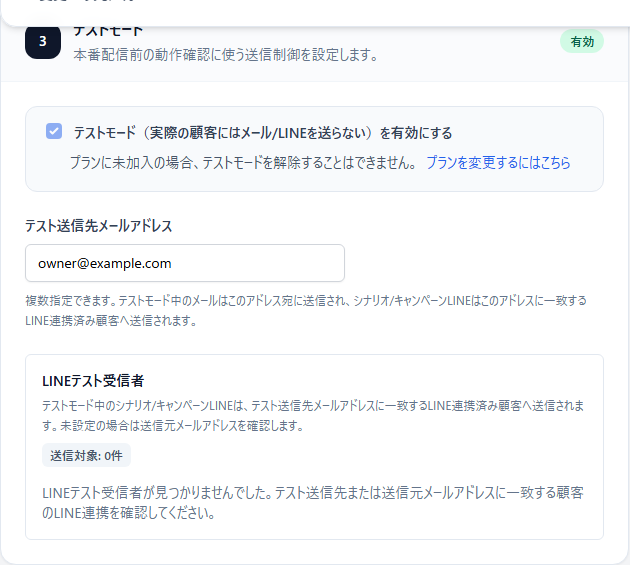Click the 本番配信前の動作確認 description text

click(225, 55)
